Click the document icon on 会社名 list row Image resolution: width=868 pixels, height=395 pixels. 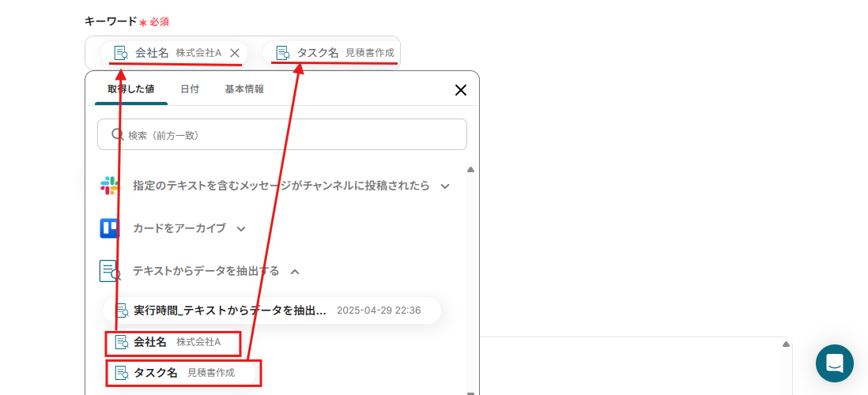pyautogui.click(x=122, y=342)
